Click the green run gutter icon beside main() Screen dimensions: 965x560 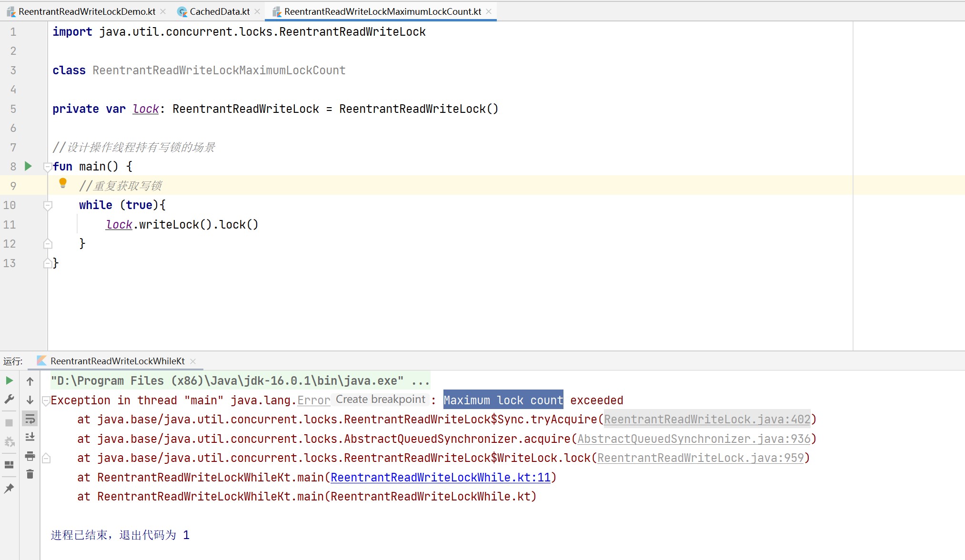(x=28, y=166)
